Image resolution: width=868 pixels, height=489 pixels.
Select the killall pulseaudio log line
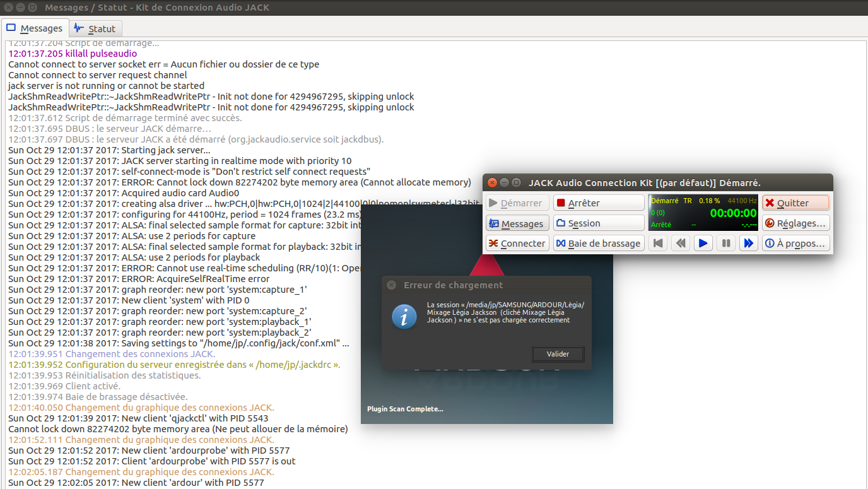73,54
